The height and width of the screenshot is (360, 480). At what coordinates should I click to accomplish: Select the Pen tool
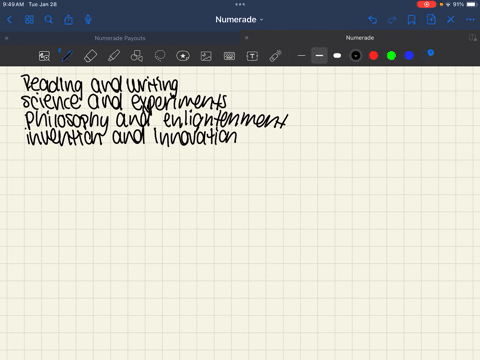pos(67,56)
